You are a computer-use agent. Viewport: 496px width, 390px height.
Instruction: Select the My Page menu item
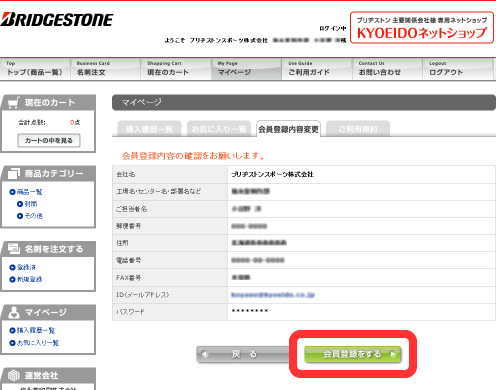point(246,69)
